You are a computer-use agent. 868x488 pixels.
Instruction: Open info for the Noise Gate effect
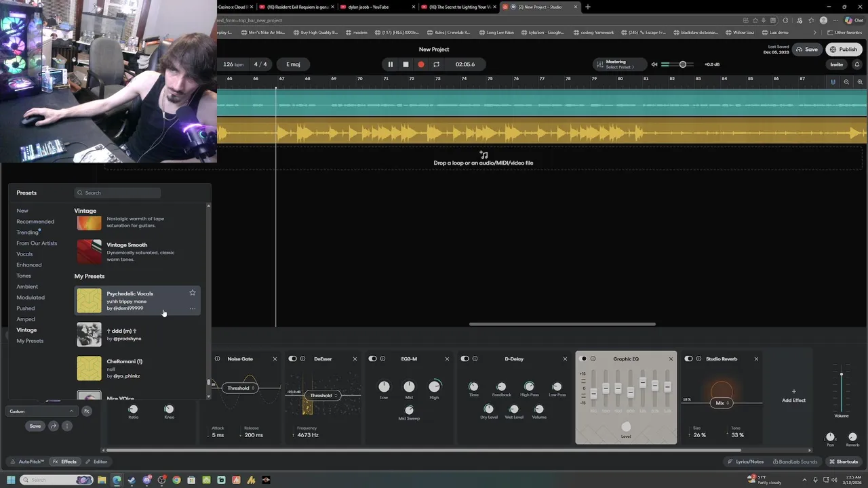217,359
